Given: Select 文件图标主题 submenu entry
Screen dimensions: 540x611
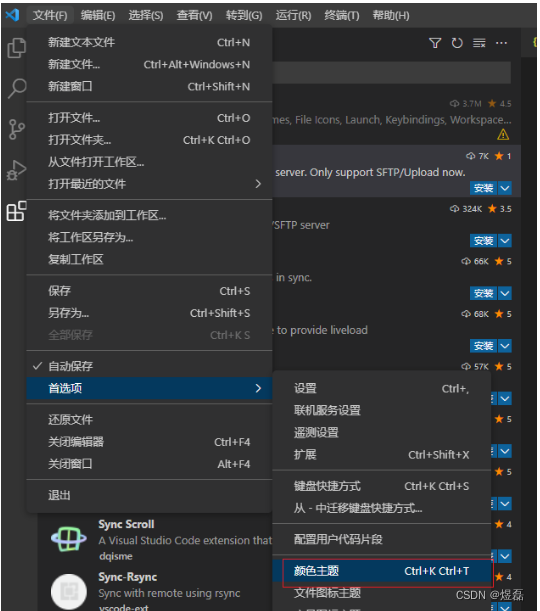Looking at the screenshot, I should (381, 593).
